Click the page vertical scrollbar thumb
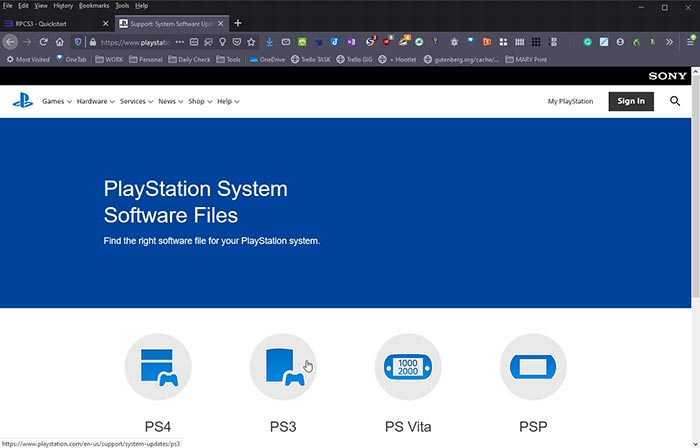Viewport: 700px width, 448px height. pyautogui.click(x=696, y=186)
